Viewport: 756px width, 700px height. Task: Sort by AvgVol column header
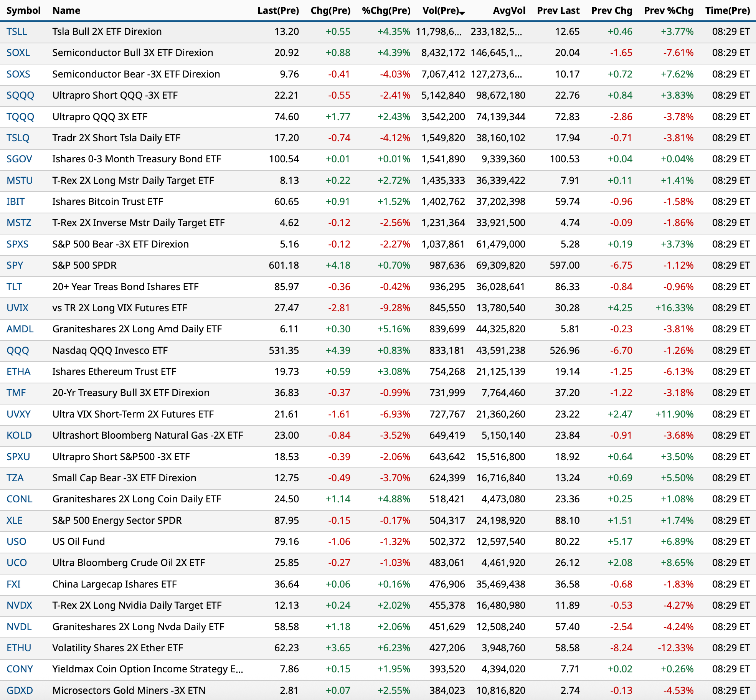pyautogui.click(x=509, y=11)
